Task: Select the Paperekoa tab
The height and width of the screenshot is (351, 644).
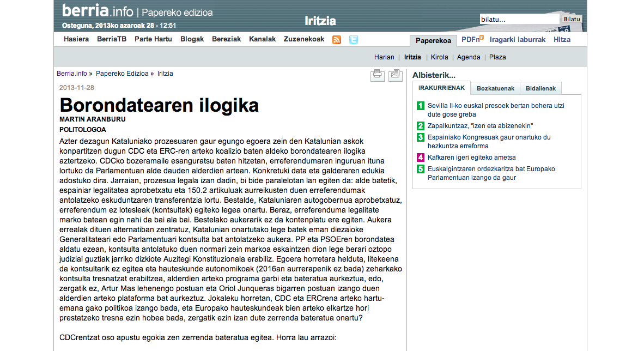Action: point(433,41)
